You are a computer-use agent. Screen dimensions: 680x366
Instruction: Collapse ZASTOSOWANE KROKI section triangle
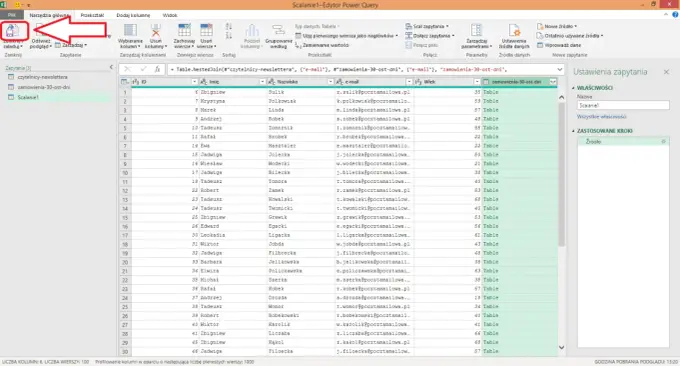tap(573, 131)
